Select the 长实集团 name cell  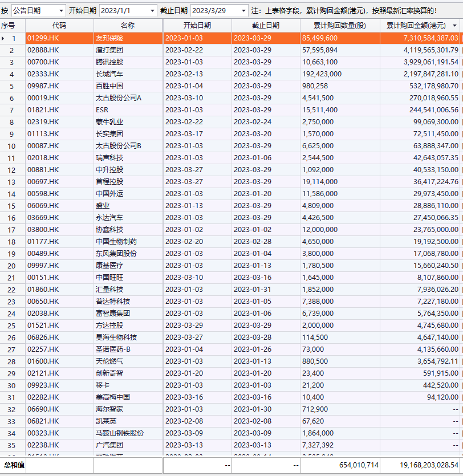tap(128, 134)
